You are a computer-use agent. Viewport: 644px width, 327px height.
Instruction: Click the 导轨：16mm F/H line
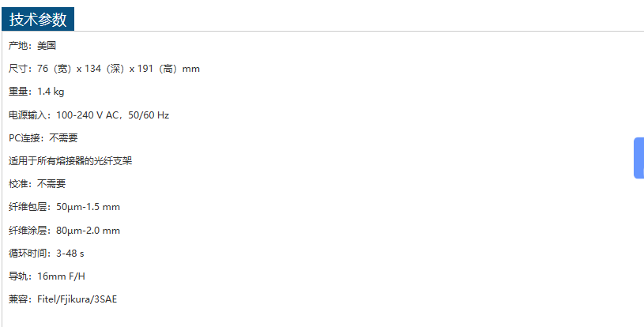pos(47,276)
